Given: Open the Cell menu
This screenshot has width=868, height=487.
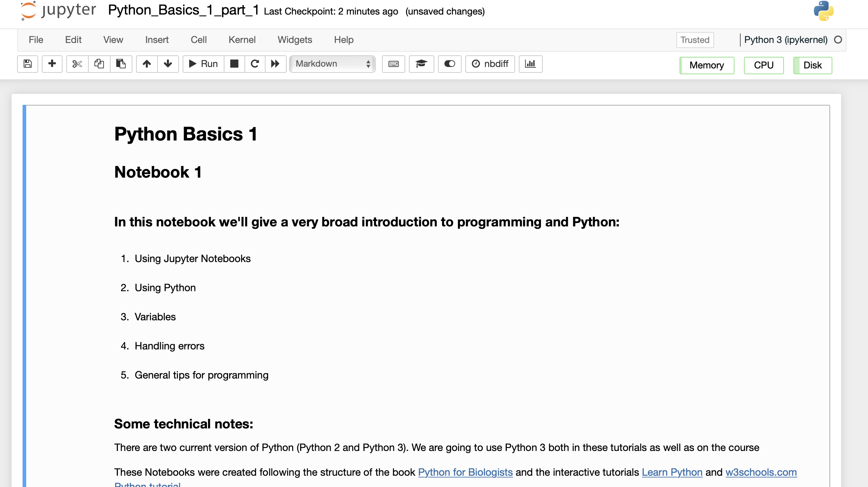Looking at the screenshot, I should point(199,40).
